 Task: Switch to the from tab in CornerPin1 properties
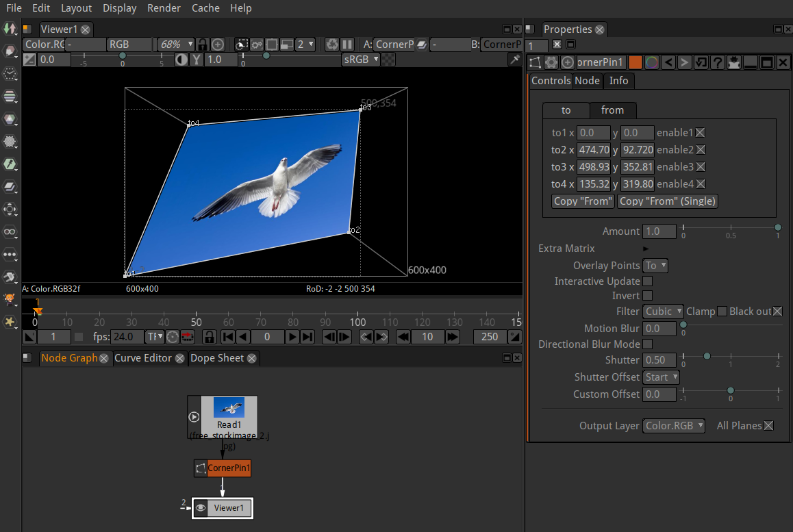(x=613, y=110)
